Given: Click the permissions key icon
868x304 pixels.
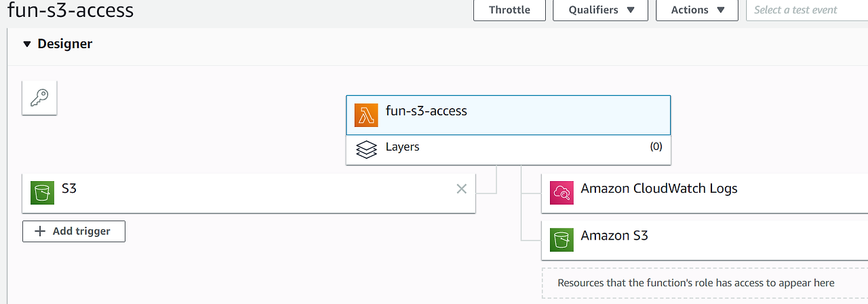Looking at the screenshot, I should tap(39, 98).
